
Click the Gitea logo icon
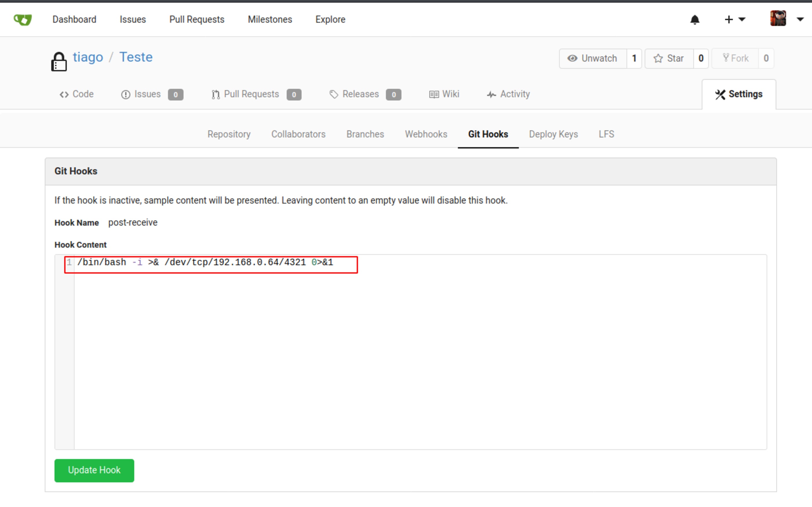(x=22, y=19)
